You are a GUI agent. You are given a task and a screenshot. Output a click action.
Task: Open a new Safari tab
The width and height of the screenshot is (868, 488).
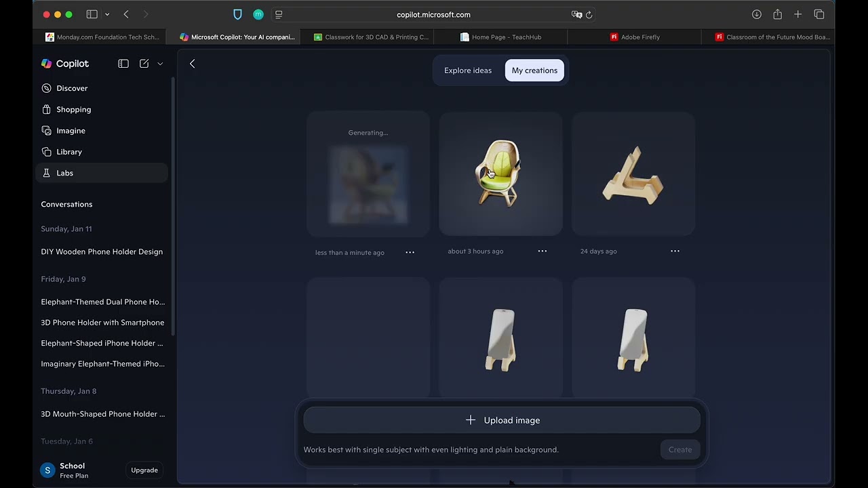tap(798, 14)
